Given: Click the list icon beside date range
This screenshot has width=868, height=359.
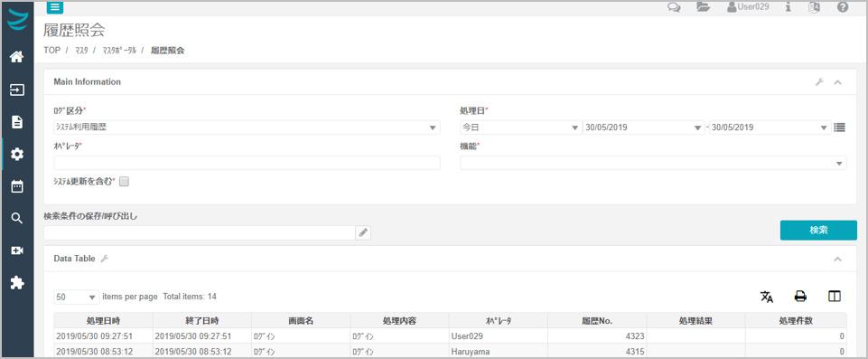Looking at the screenshot, I should (x=840, y=128).
